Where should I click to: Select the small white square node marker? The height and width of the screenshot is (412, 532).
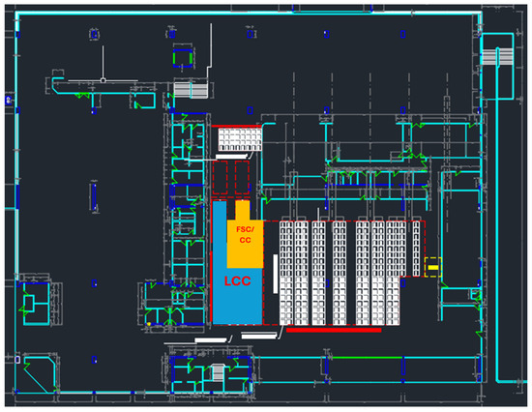tap(103, 80)
